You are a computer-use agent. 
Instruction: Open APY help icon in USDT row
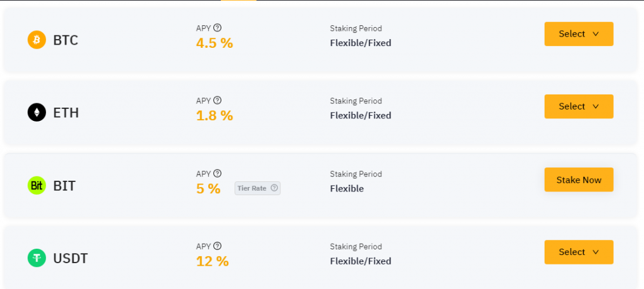tap(218, 246)
